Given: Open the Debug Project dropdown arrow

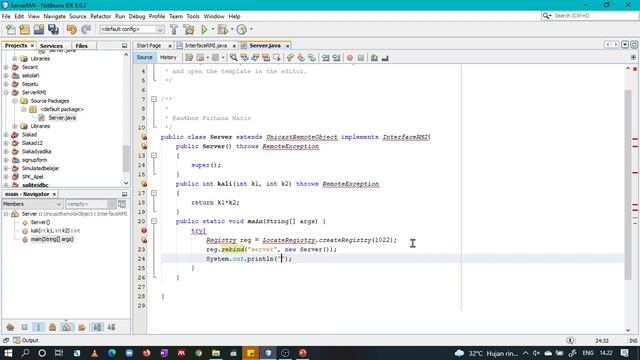Looking at the screenshot, I should click(x=231, y=29).
